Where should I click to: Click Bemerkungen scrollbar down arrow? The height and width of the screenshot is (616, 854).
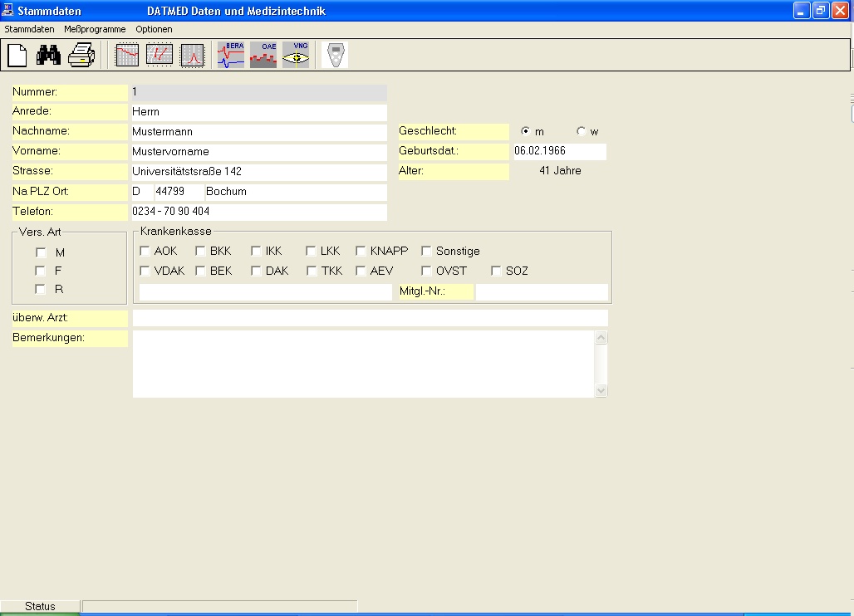click(x=601, y=391)
